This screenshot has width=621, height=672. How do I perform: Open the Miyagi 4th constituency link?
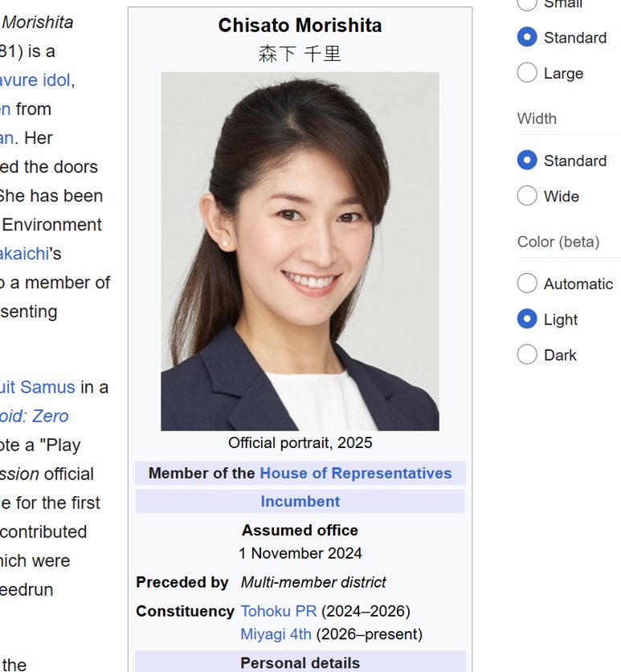tap(276, 634)
